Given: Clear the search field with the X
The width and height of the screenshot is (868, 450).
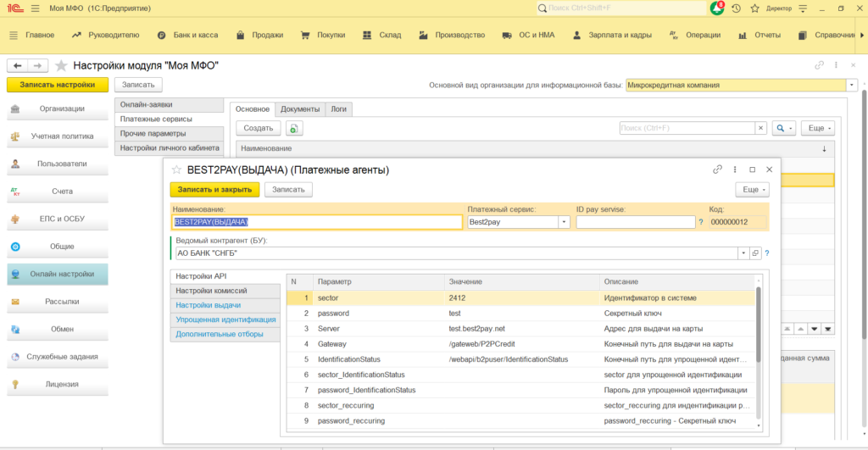Looking at the screenshot, I should click(761, 128).
